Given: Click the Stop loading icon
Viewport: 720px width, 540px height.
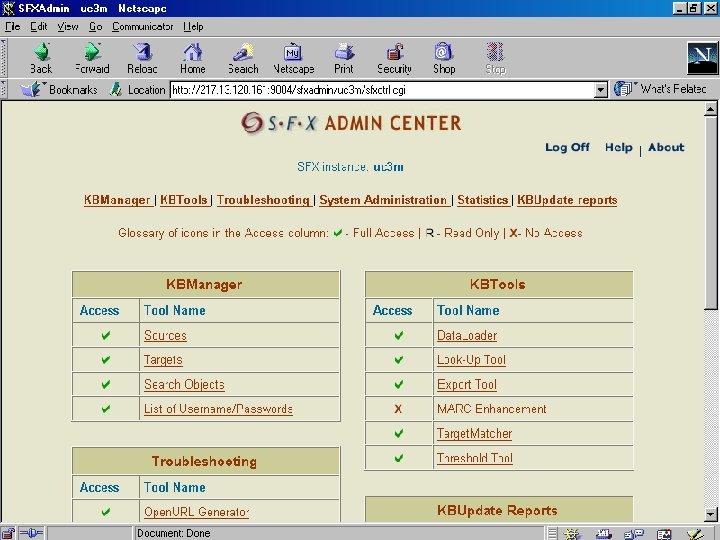Looking at the screenshot, I should [x=495, y=52].
